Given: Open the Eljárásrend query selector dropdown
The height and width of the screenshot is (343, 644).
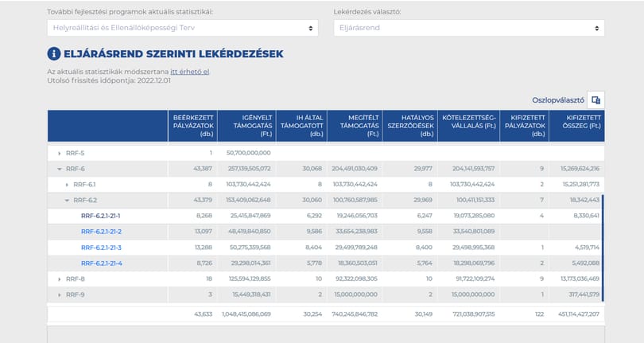Looking at the screenshot, I should coord(469,28).
